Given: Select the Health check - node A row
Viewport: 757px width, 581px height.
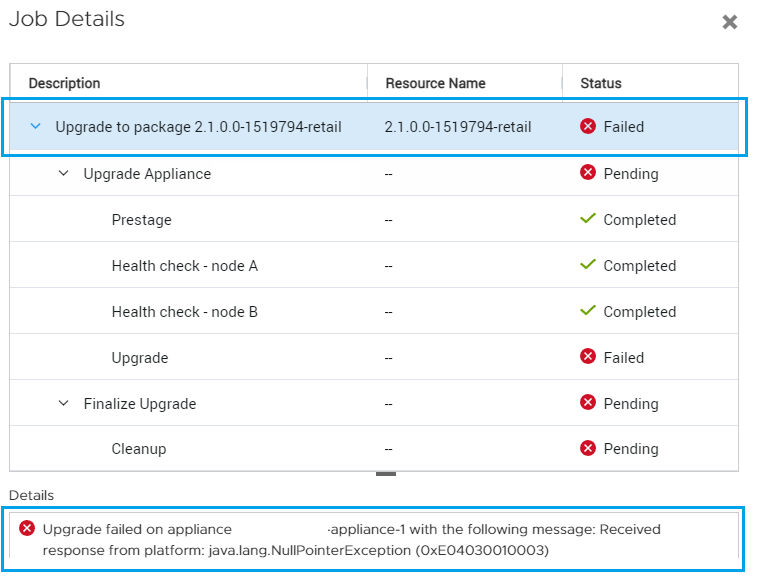Looking at the screenshot, I should [x=184, y=266].
